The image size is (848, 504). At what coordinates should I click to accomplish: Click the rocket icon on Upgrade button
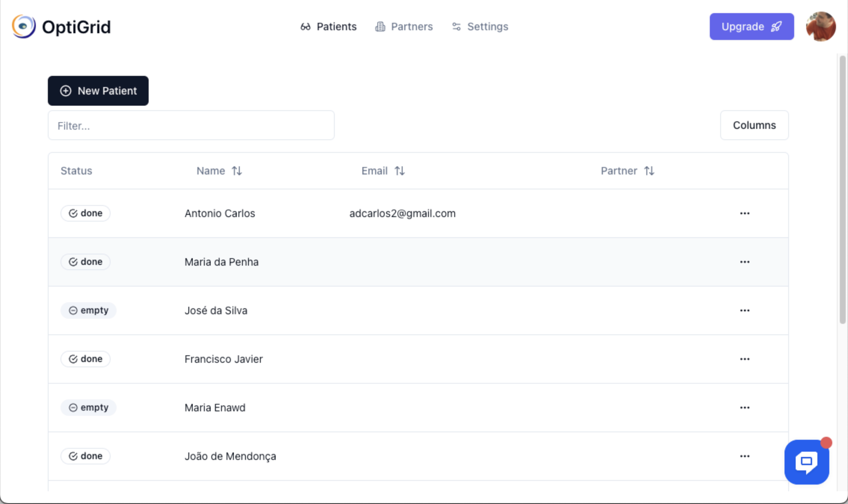point(777,27)
